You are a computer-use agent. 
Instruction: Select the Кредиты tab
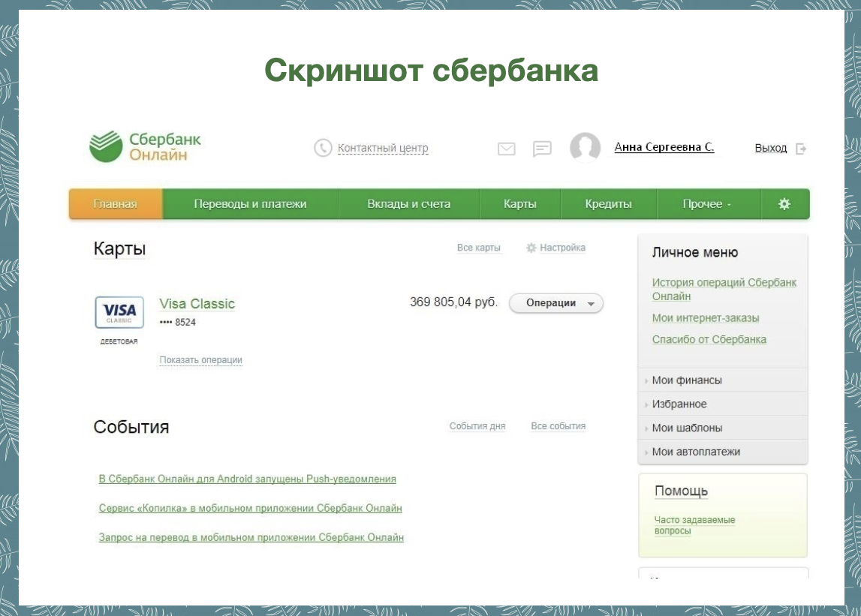click(x=610, y=203)
